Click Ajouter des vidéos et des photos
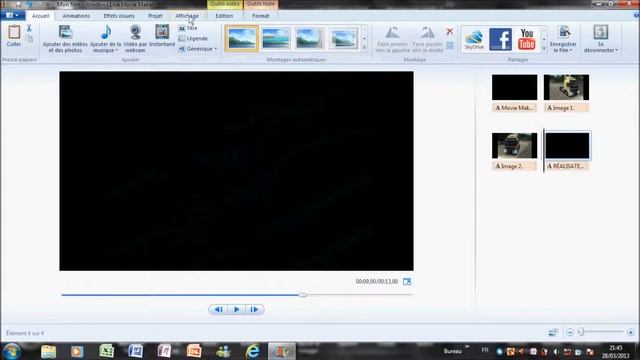The width and height of the screenshot is (640, 360). point(65,39)
